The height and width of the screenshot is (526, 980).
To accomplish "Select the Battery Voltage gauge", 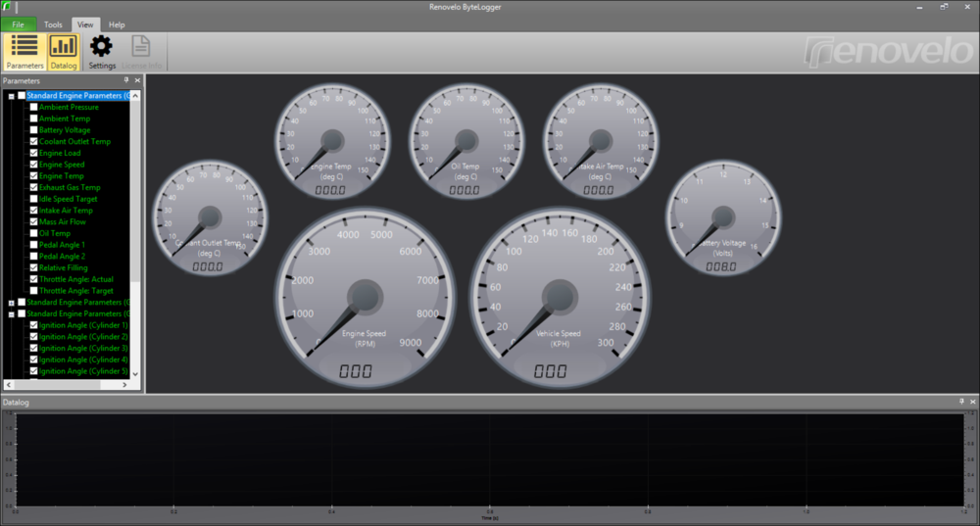I will [722, 217].
